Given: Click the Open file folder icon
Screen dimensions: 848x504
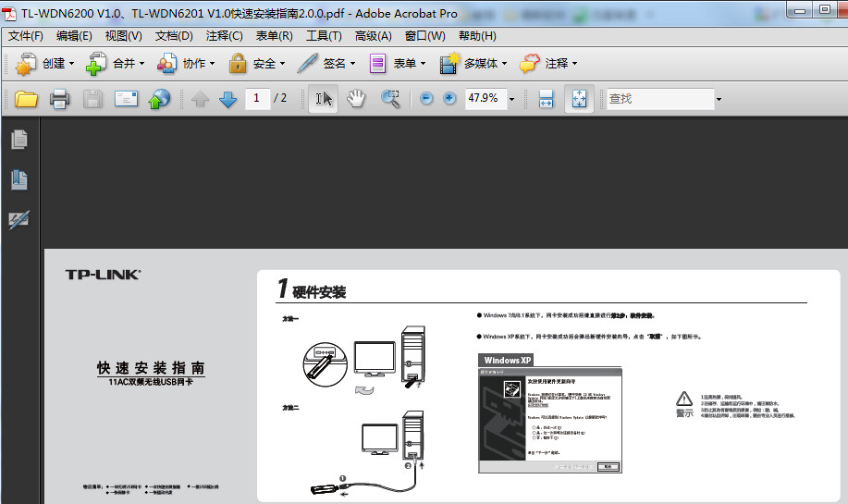Looking at the screenshot, I should pyautogui.click(x=26, y=98).
